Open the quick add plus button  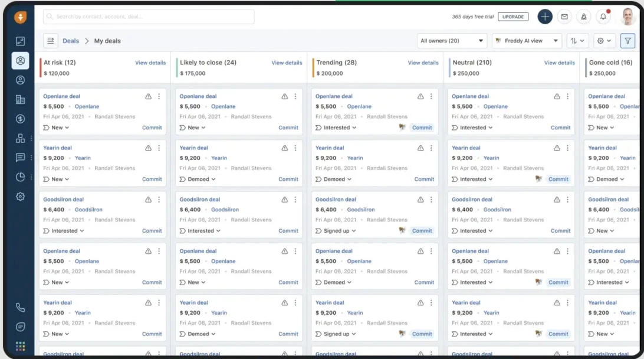click(x=544, y=17)
